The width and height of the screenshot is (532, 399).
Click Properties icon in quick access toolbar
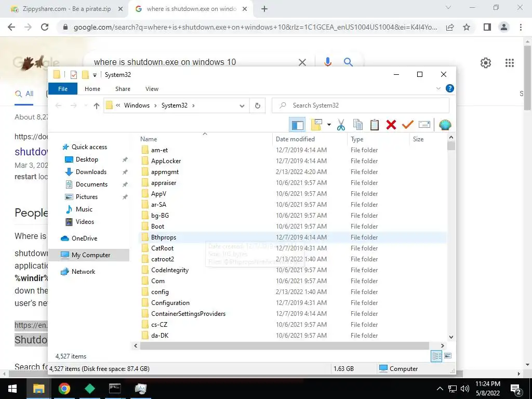pyautogui.click(x=74, y=75)
